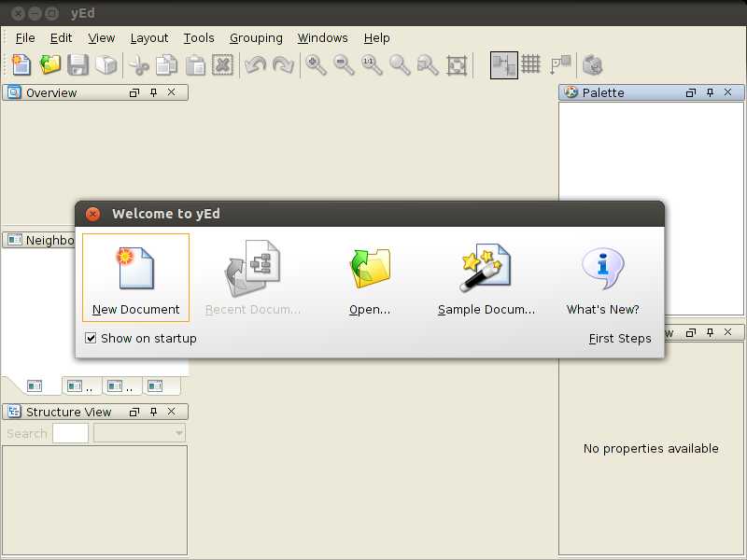Screen dimensions: 747x560
Task: Click the last toolbar icon next to snap lines
Action: tap(593, 64)
